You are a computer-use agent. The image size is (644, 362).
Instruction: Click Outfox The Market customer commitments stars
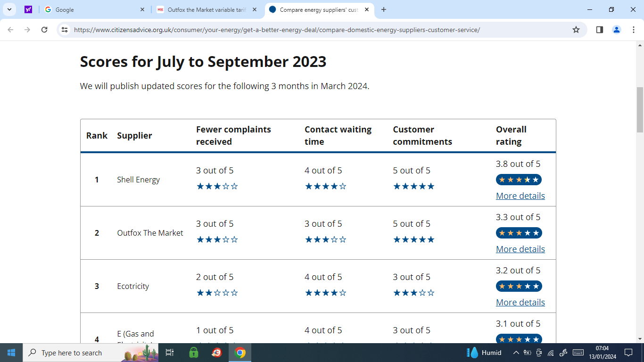pyautogui.click(x=414, y=239)
